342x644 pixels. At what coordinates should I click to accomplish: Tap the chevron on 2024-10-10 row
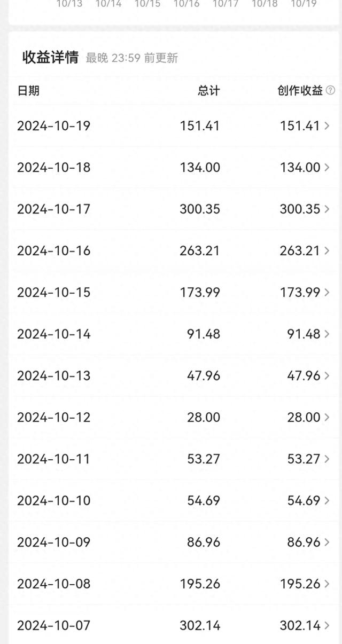click(327, 501)
